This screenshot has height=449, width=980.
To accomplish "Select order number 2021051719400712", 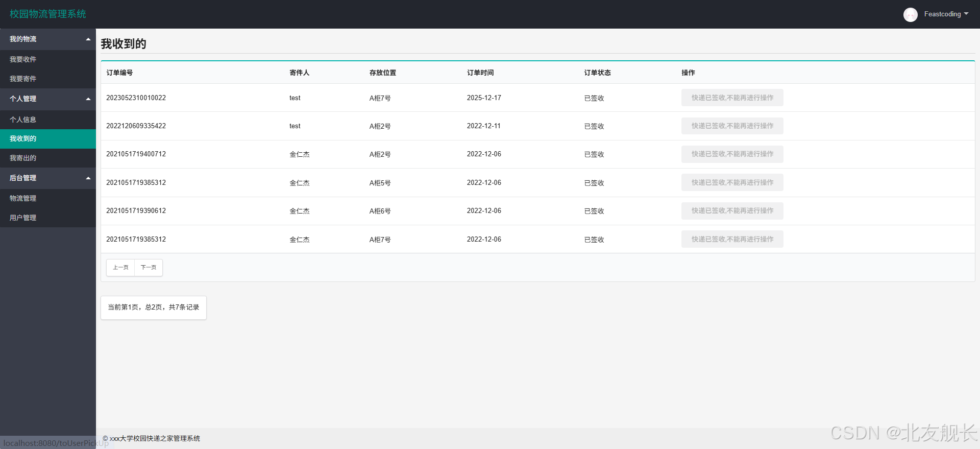I will coord(136,154).
